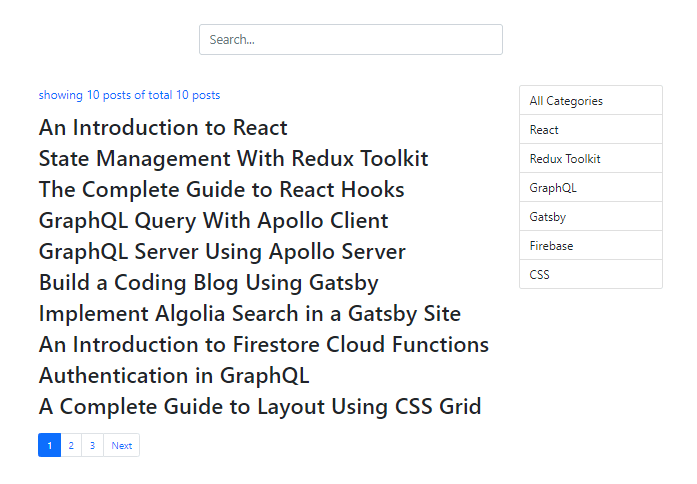The width and height of the screenshot is (697, 484).
Task: Select the Firebase category
Action: coord(590,246)
